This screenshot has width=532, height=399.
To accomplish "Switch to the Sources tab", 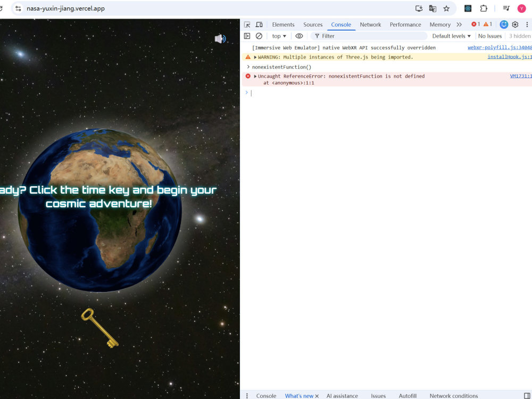I will coord(313,24).
